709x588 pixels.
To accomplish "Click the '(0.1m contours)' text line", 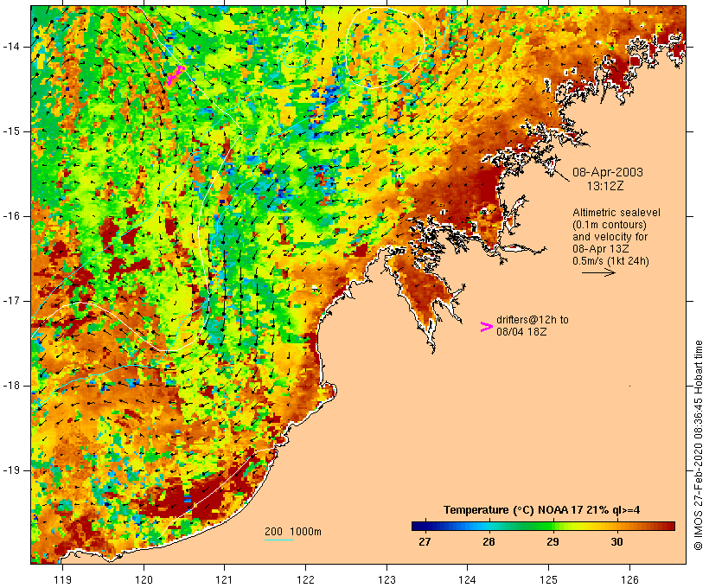I will 609,224.
